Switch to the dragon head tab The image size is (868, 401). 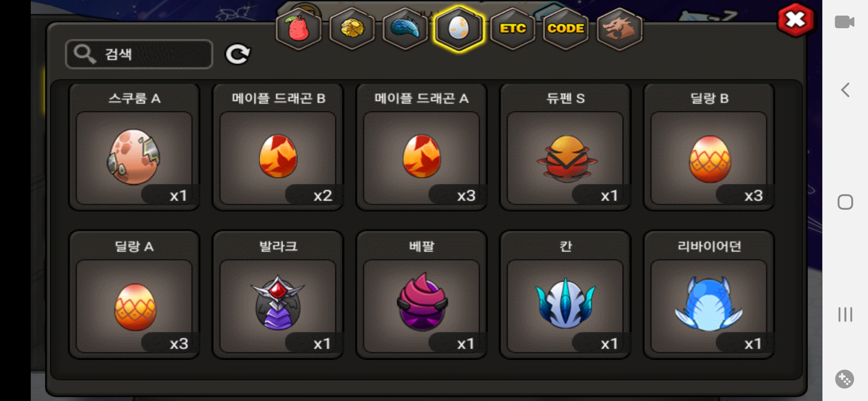(619, 29)
